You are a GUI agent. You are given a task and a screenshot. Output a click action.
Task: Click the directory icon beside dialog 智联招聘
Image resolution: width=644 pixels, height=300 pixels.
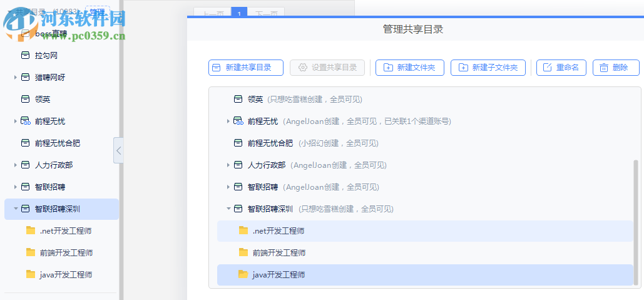click(238, 187)
